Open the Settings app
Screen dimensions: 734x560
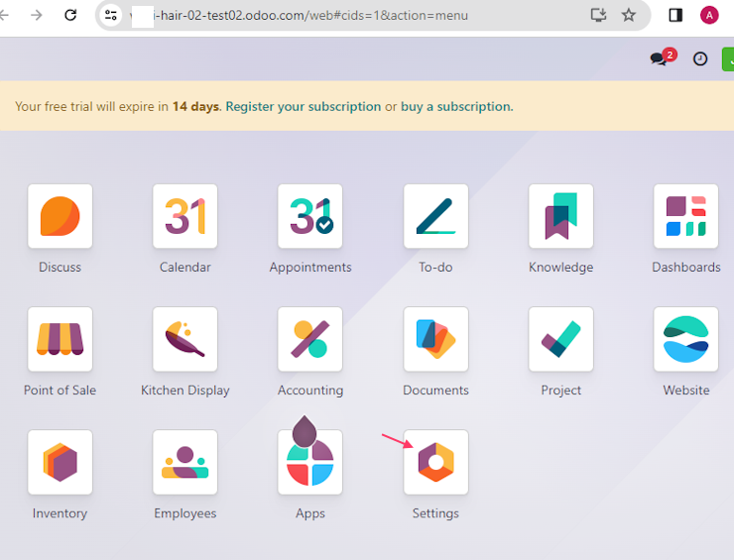435,462
